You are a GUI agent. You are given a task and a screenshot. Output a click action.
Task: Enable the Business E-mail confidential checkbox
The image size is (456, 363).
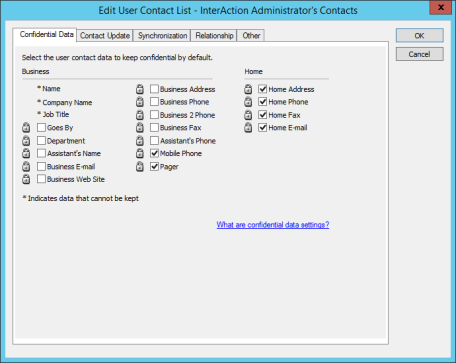tap(41, 166)
